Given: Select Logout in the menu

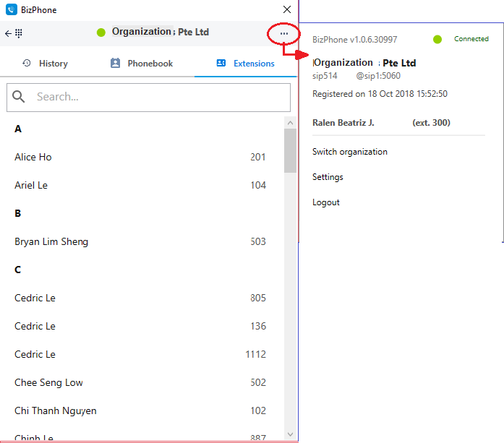Looking at the screenshot, I should pos(325,202).
